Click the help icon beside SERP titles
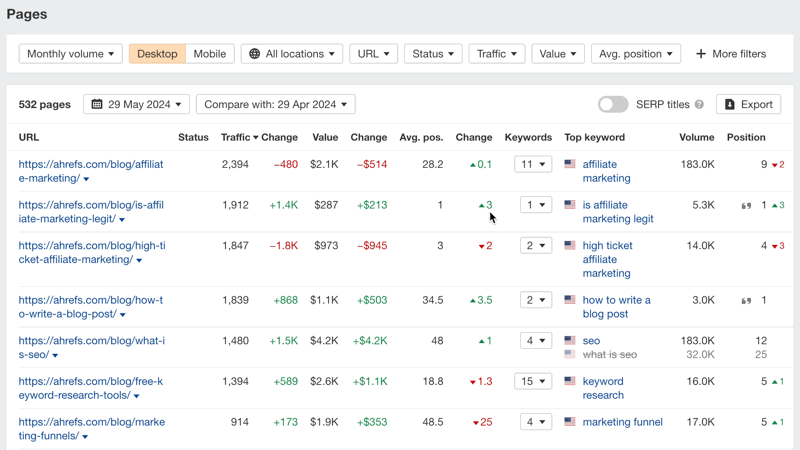This screenshot has width=800, height=450. 699,104
